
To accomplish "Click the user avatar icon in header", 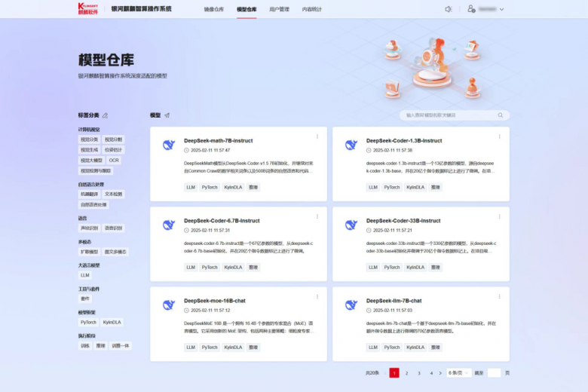I will coord(471,9).
